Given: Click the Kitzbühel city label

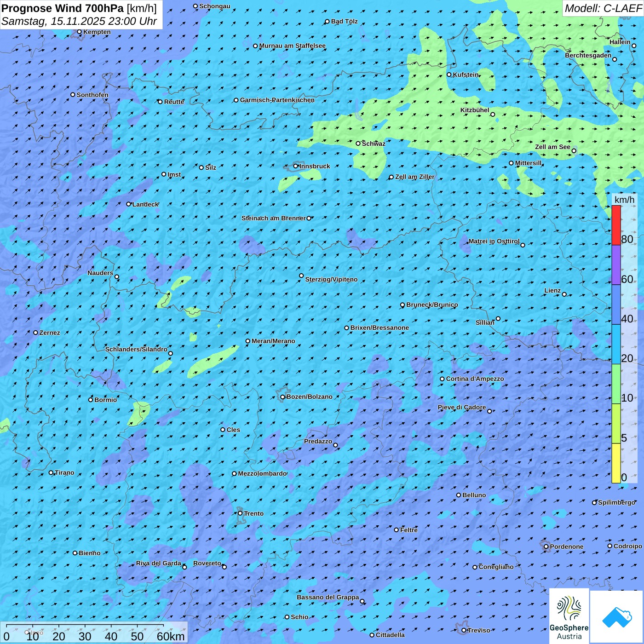Looking at the screenshot, I should 475,110.
